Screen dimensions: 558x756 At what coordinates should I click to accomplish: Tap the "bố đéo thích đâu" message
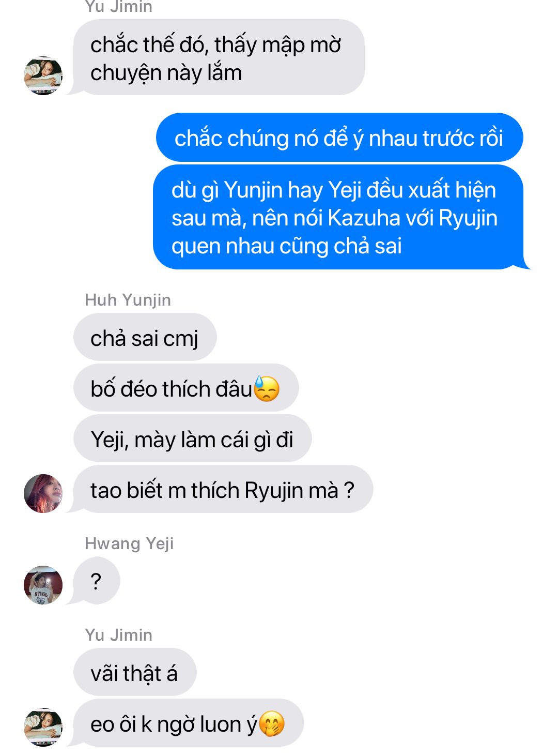pyautogui.click(x=186, y=388)
